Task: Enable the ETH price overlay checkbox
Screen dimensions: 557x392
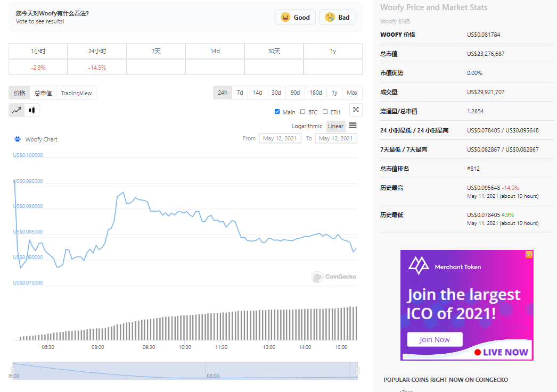Action: pyautogui.click(x=325, y=112)
